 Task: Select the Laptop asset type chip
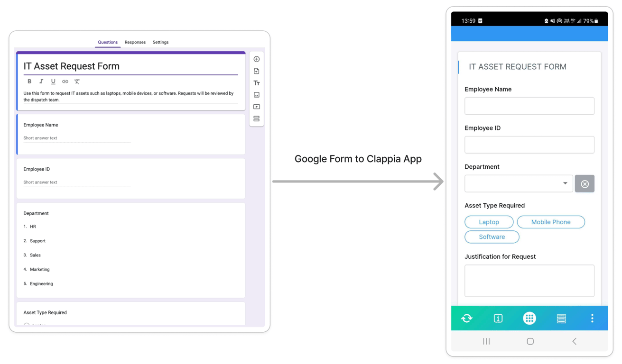click(489, 222)
